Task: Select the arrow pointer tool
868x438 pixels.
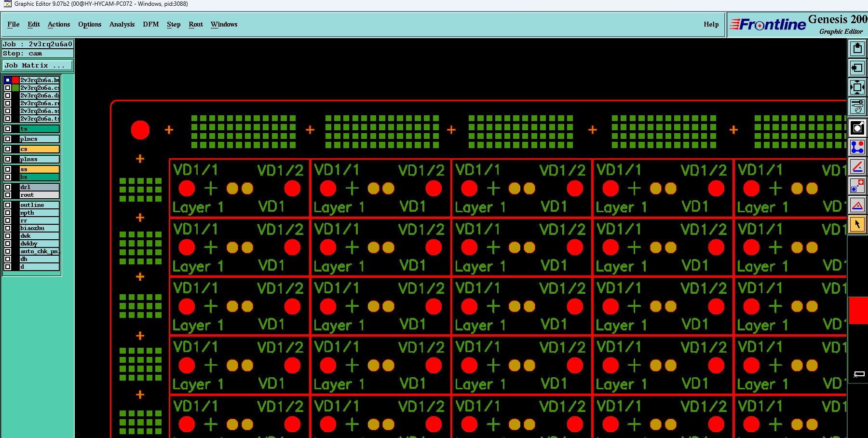Action: point(857,225)
